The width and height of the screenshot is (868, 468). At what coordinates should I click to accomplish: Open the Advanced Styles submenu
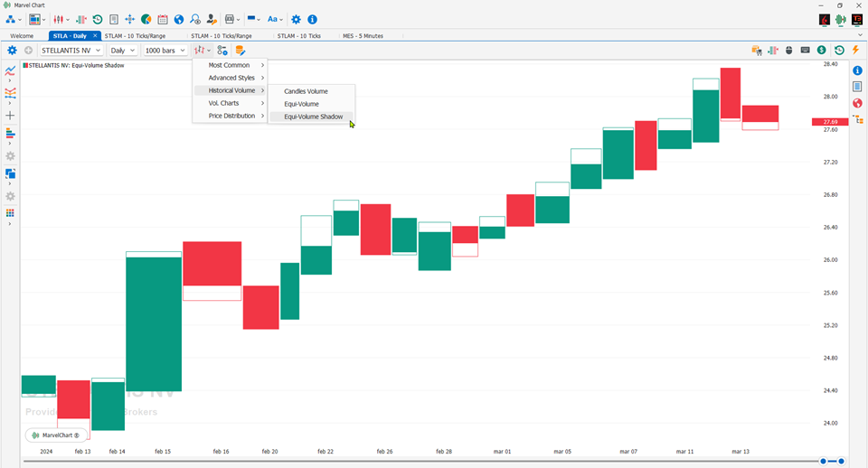(x=230, y=78)
